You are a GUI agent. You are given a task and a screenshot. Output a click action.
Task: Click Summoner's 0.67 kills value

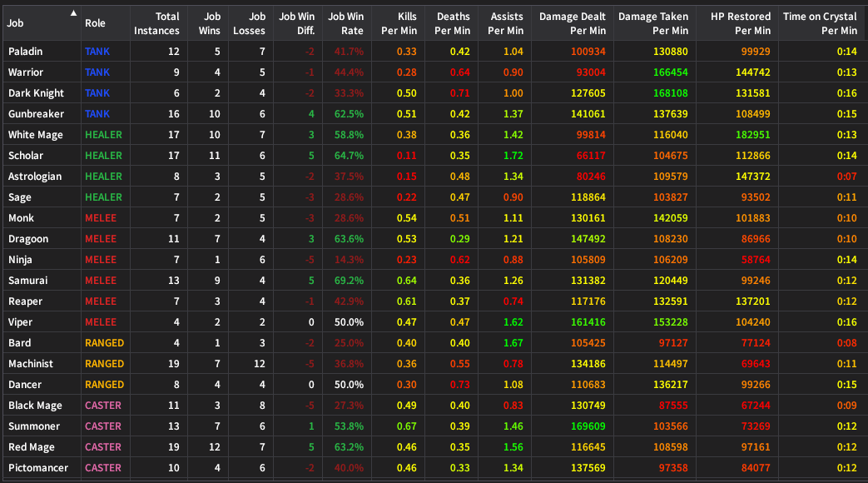[x=407, y=426]
